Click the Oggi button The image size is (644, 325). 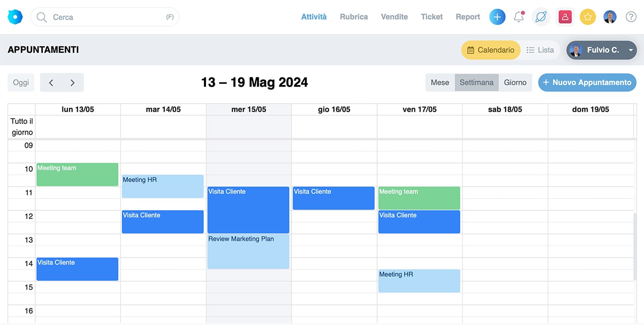coord(21,83)
